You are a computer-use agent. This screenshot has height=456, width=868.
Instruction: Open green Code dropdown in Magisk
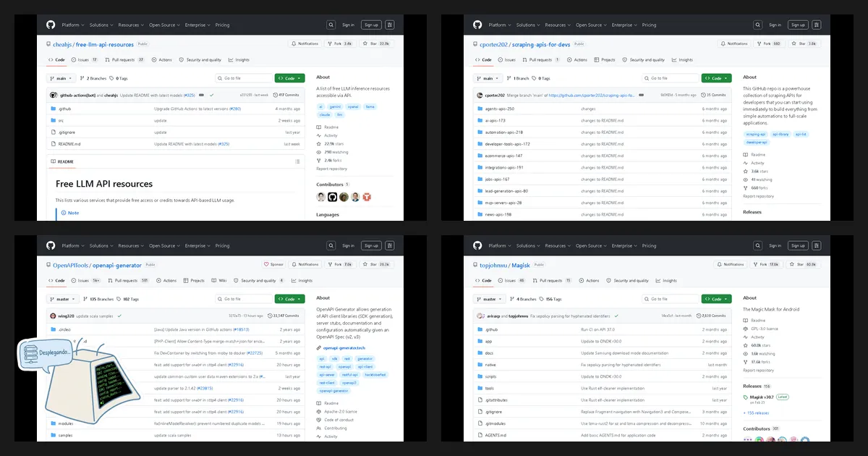click(716, 299)
